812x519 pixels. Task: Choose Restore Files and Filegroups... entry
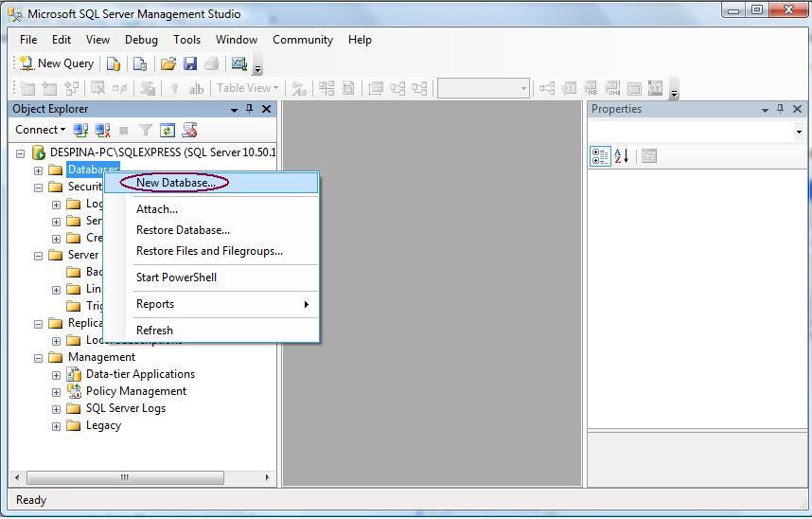tap(212, 251)
